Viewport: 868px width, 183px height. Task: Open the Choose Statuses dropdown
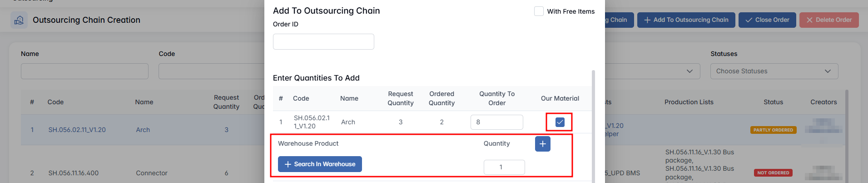774,71
